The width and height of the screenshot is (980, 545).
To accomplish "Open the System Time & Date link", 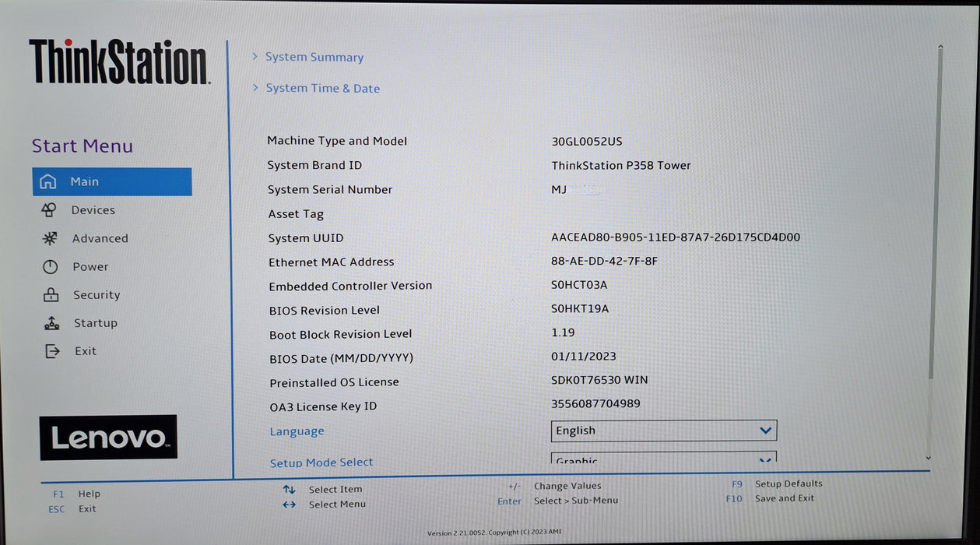I will click(323, 88).
